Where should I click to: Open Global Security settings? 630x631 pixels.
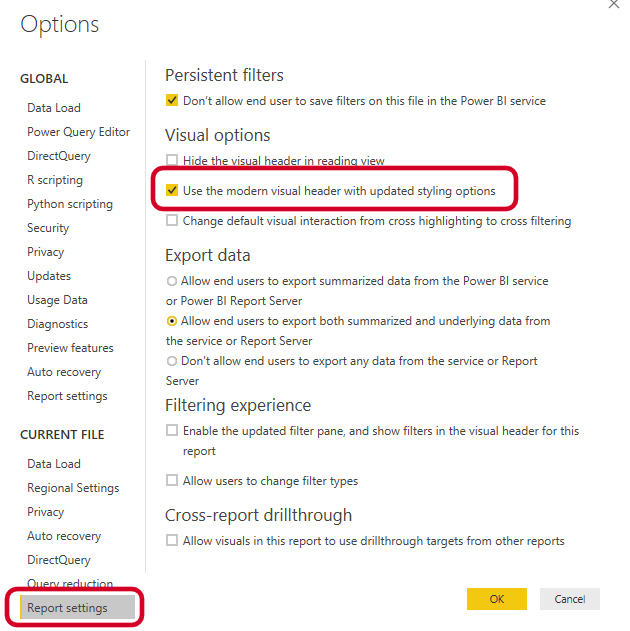[48, 228]
